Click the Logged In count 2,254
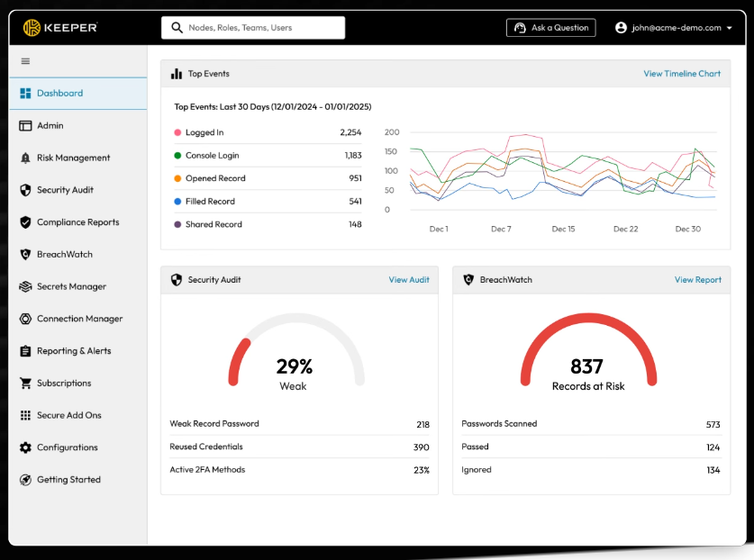The image size is (754, 560). point(350,132)
